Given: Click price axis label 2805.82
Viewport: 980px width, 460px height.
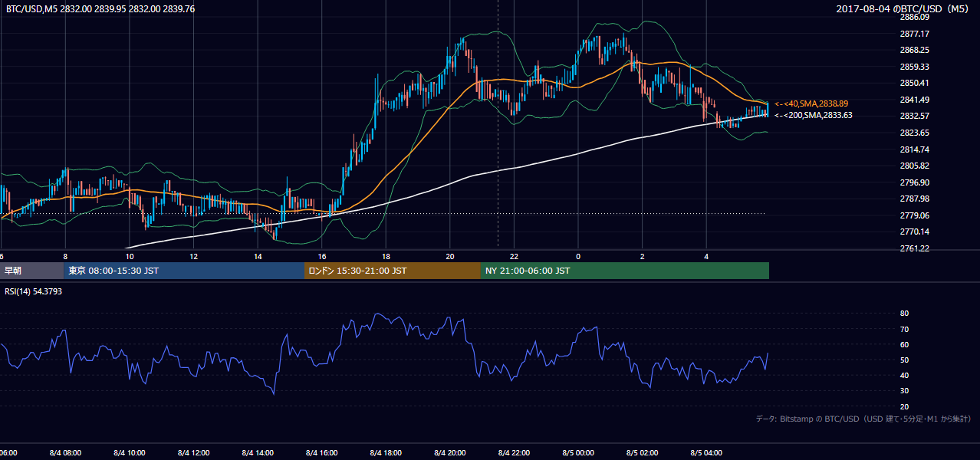Looking at the screenshot, I should pos(914,166).
